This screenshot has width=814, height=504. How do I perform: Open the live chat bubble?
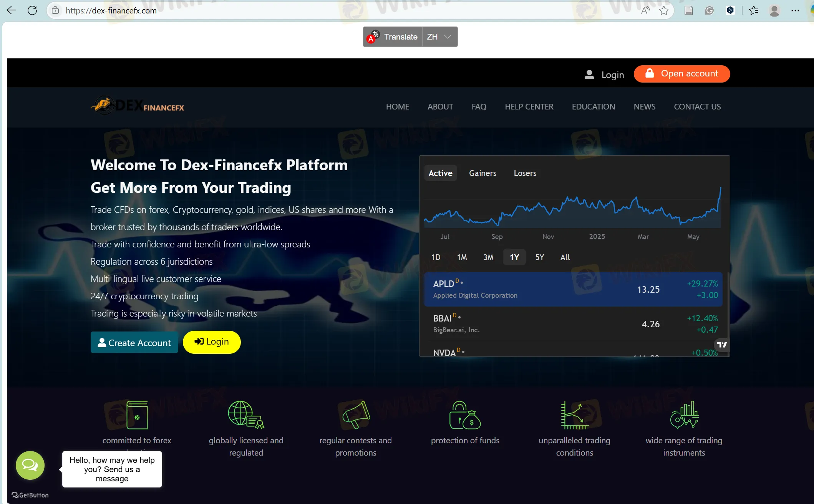pyautogui.click(x=30, y=465)
